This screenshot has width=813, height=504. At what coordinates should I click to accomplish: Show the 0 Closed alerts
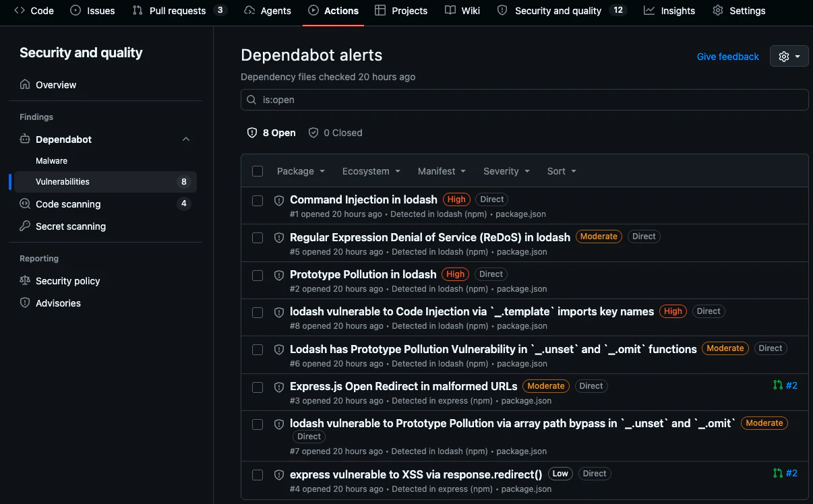click(335, 133)
